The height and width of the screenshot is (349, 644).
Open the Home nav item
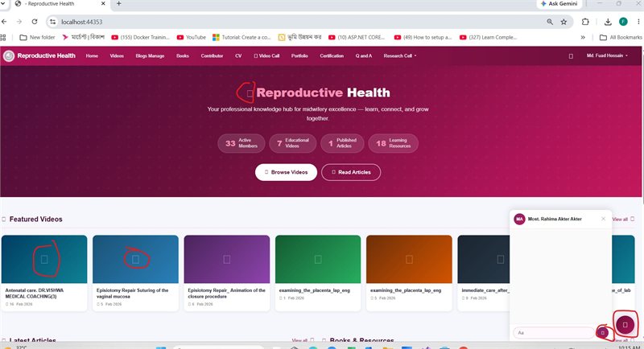[92, 55]
